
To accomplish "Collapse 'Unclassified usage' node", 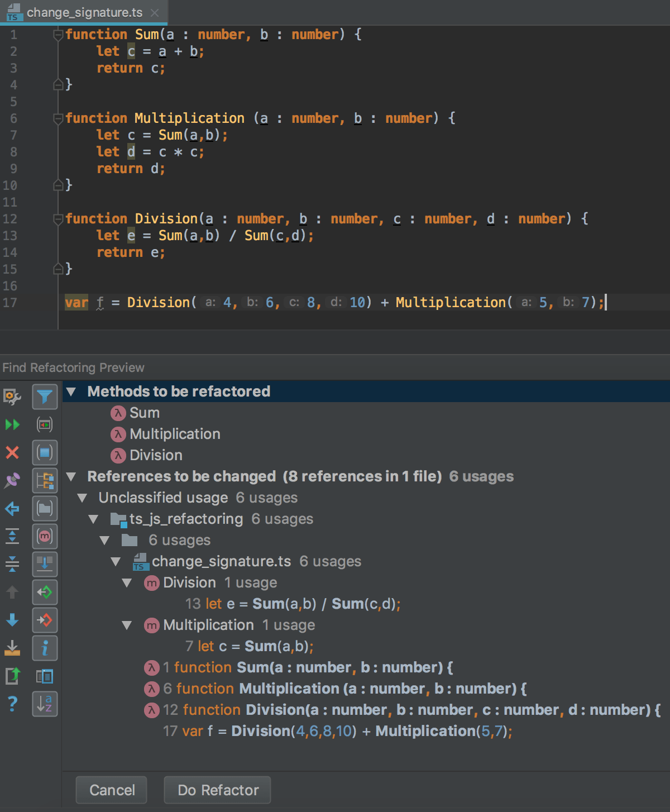I will click(x=82, y=498).
